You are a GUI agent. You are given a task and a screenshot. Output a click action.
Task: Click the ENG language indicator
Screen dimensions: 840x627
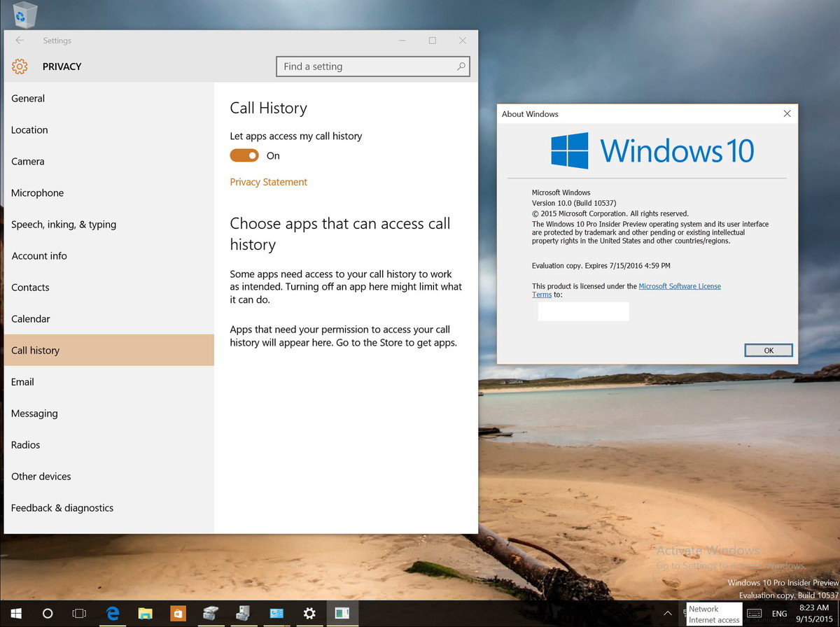(x=779, y=614)
